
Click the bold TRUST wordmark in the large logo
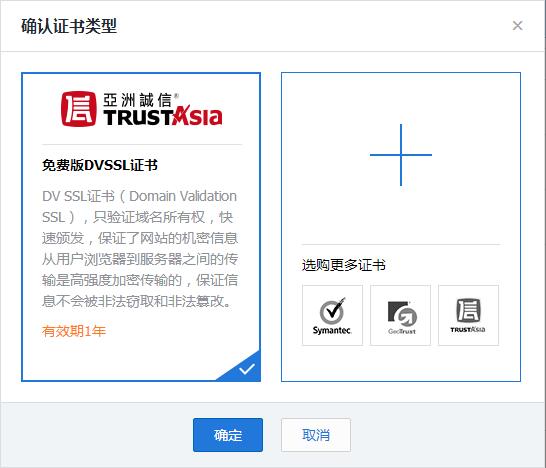(x=138, y=117)
